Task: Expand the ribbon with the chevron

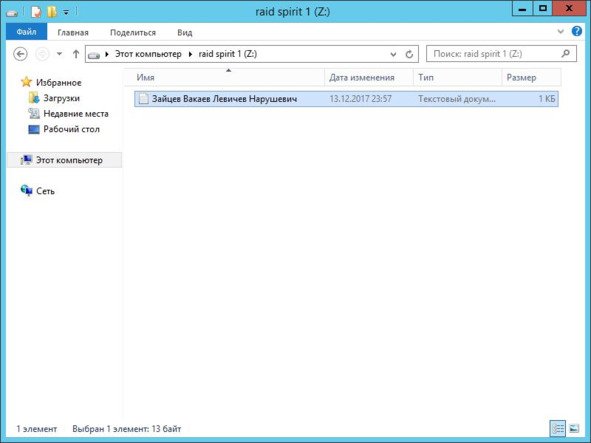Action: click(x=560, y=32)
